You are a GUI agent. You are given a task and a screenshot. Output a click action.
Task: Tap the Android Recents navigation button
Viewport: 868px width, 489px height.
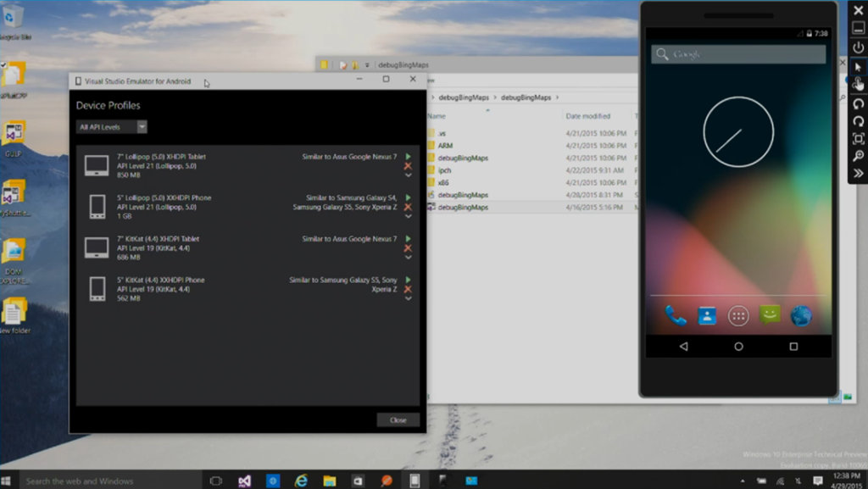[793, 347]
